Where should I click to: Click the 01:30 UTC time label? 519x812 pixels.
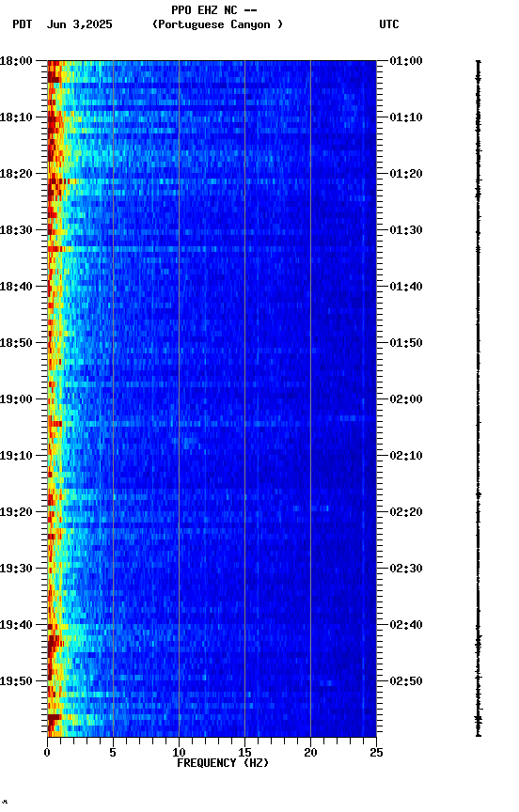click(406, 230)
